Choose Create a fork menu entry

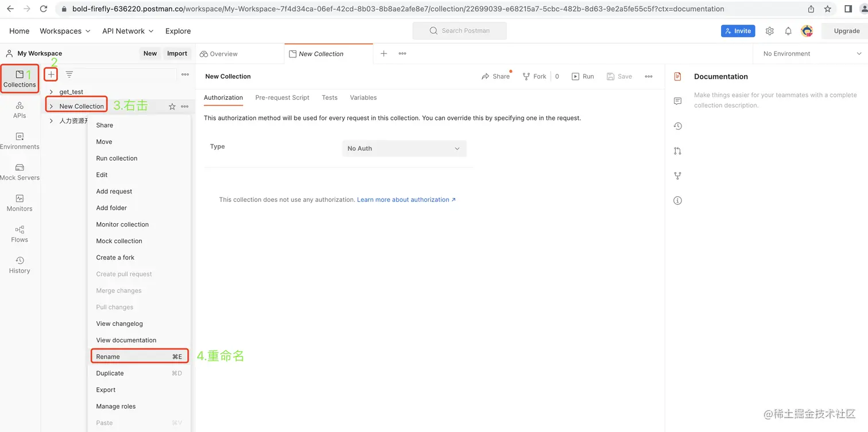click(x=139, y=258)
